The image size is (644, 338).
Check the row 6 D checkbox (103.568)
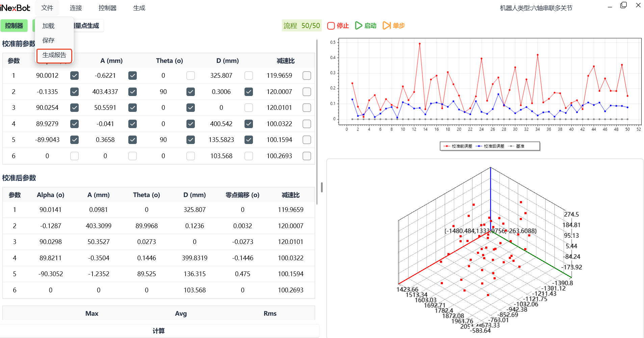tap(249, 156)
